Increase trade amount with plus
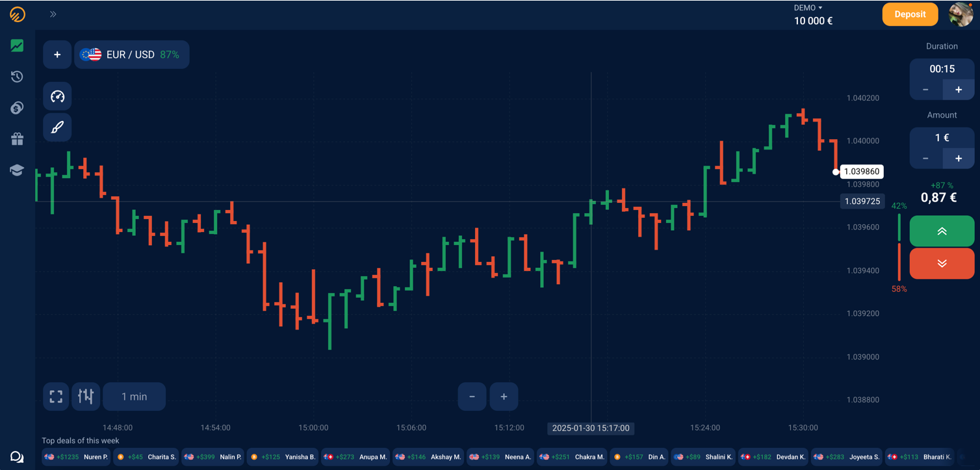The image size is (980, 470). point(958,159)
